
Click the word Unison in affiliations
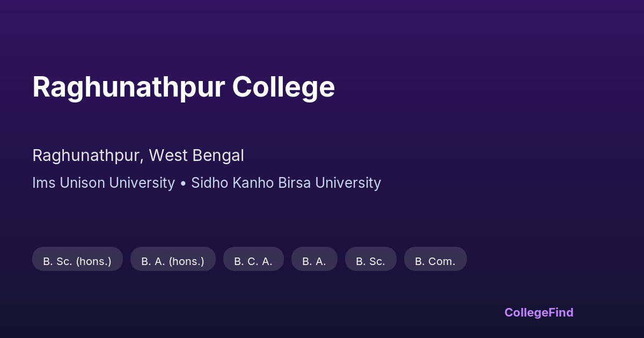coord(81,183)
